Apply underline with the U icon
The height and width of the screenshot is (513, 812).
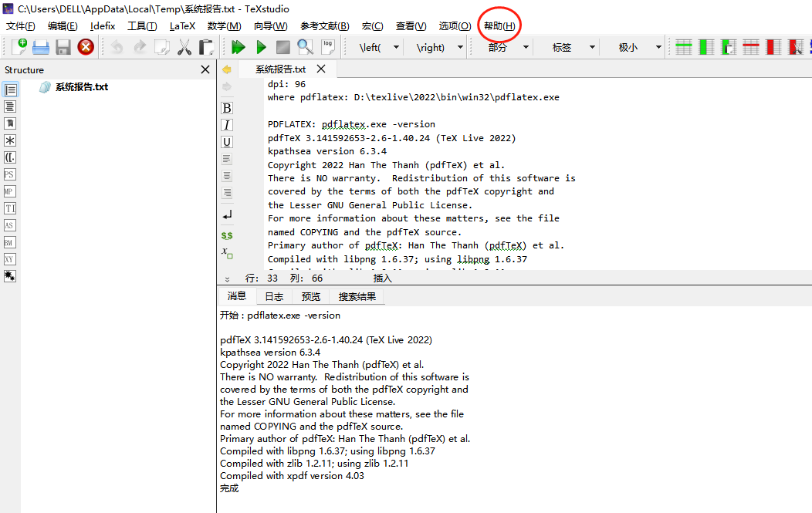pos(227,142)
